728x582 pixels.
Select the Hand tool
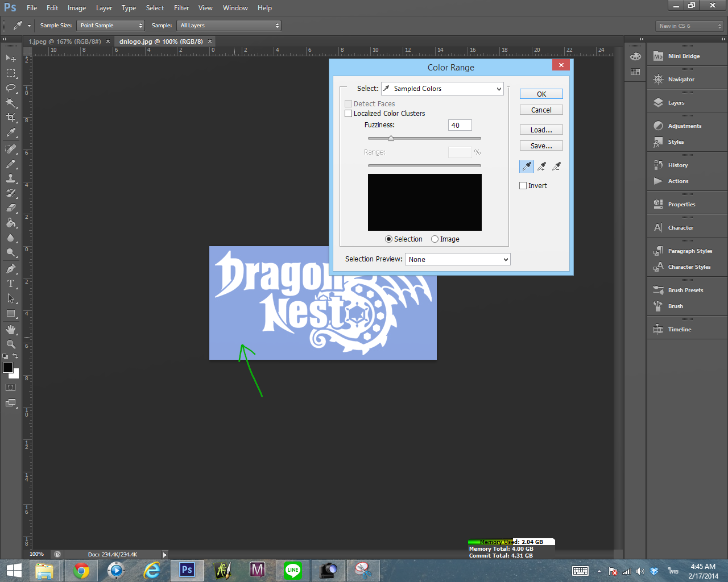(x=11, y=330)
